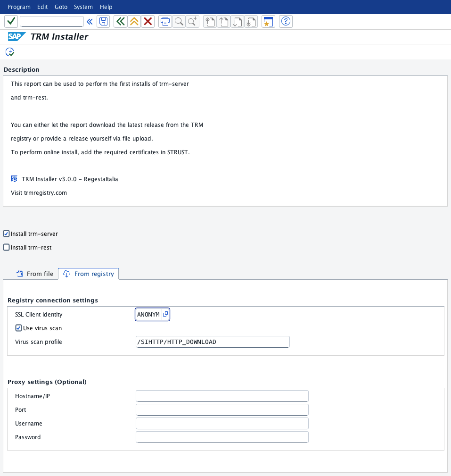
Task: Click the TRM Installer v3.0.0 cube icon
Action: (x=14, y=179)
